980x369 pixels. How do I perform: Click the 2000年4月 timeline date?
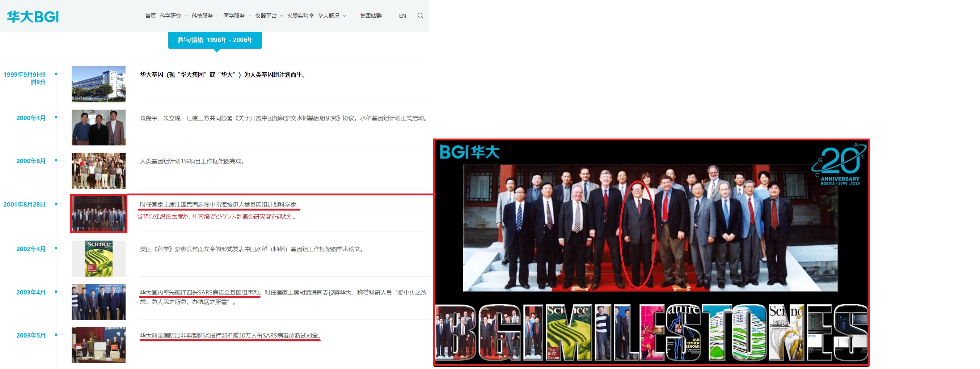[x=31, y=118]
